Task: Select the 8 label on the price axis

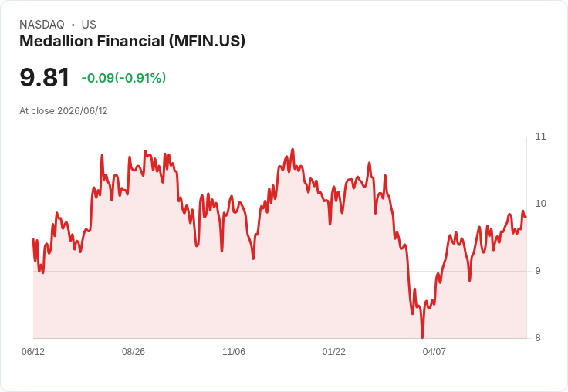Action: 538,338
